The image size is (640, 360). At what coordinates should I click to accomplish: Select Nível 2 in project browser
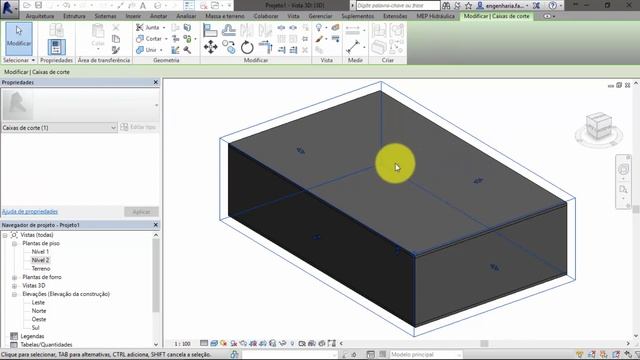40,260
